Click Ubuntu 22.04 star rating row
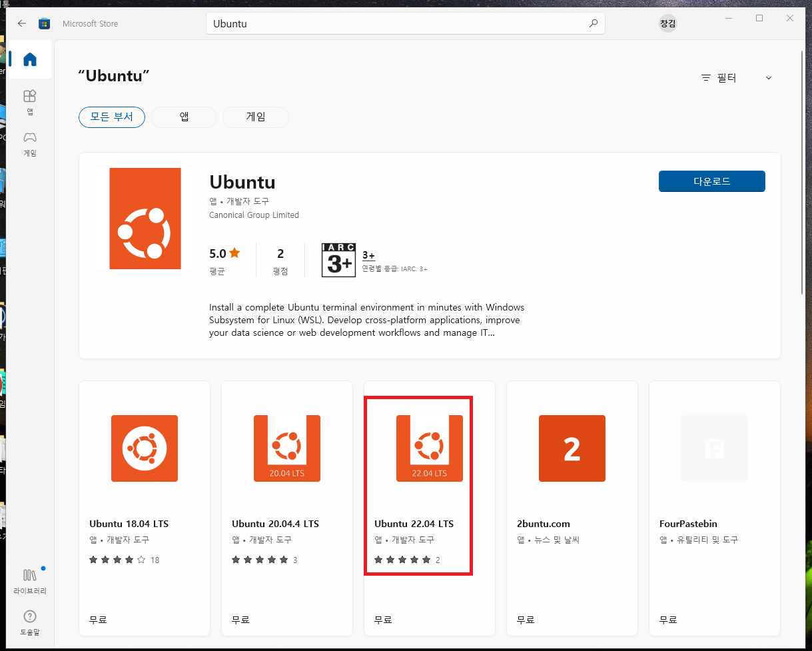This screenshot has height=651, width=812. pyautogui.click(x=407, y=560)
